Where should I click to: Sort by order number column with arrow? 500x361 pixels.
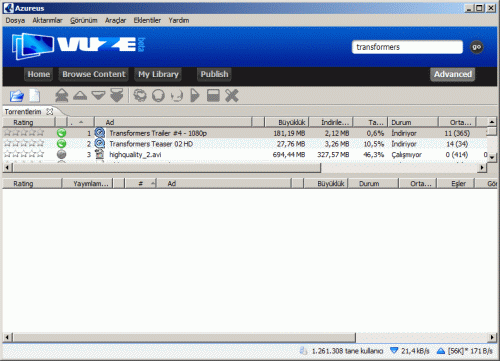81,122
